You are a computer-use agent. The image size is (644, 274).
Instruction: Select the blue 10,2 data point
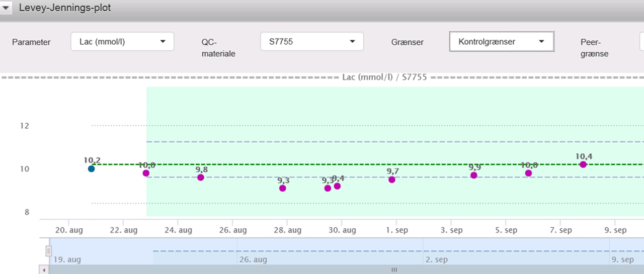click(91, 169)
